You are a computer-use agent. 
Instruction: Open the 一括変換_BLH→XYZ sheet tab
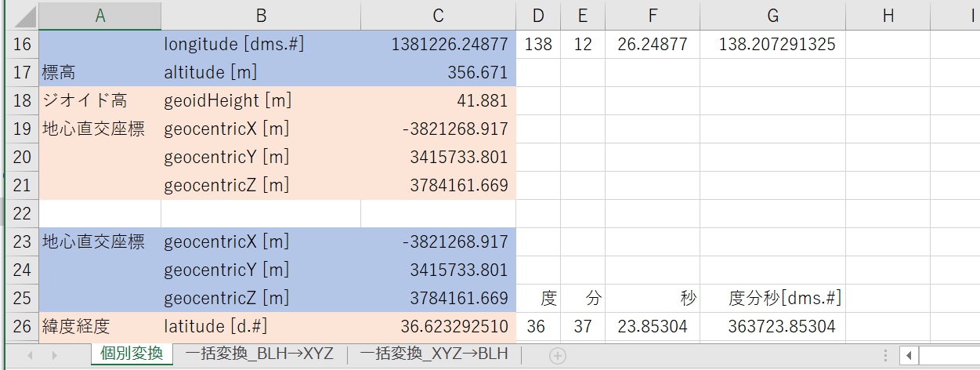tap(259, 354)
